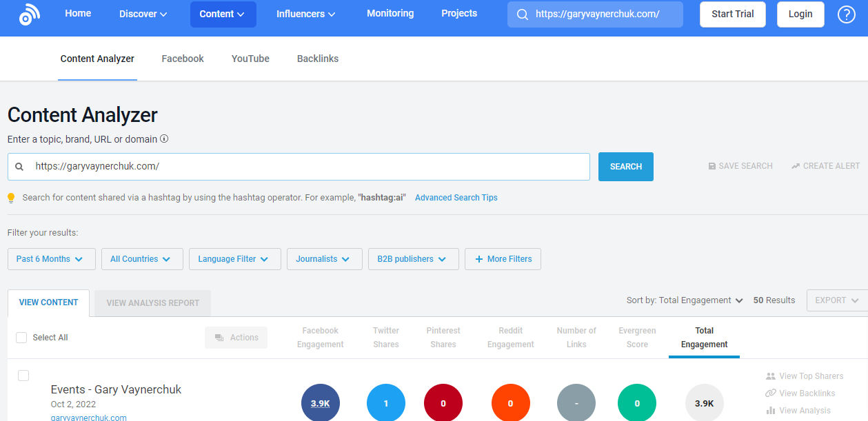Click the Total Engagement column header
868x421 pixels.
click(705, 338)
